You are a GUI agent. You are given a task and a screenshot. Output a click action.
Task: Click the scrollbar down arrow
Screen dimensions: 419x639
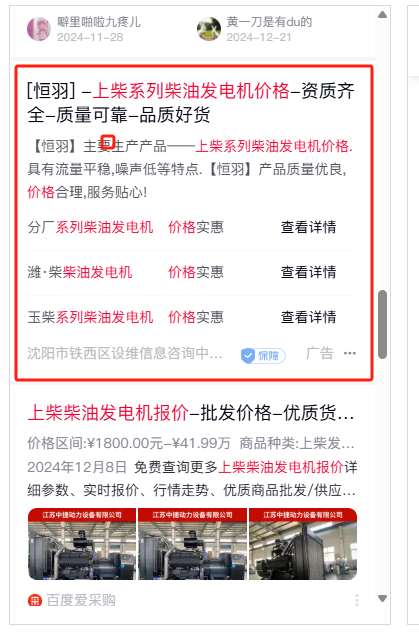coord(382,598)
